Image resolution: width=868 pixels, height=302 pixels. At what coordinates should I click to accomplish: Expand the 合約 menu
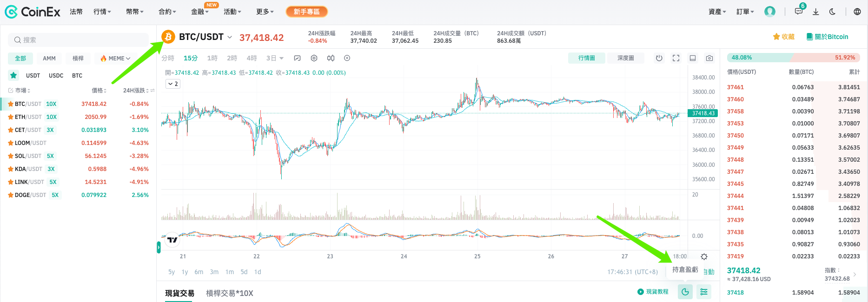tap(167, 12)
